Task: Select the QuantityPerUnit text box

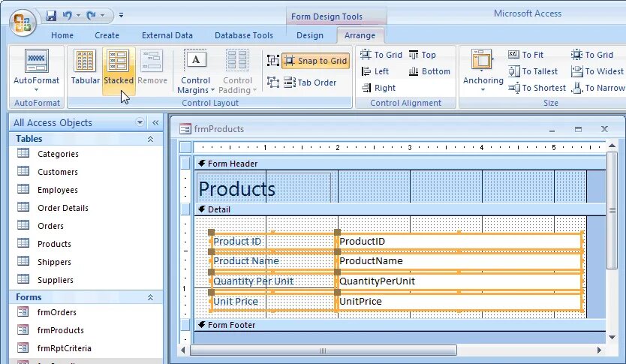Action: pyautogui.click(x=459, y=281)
